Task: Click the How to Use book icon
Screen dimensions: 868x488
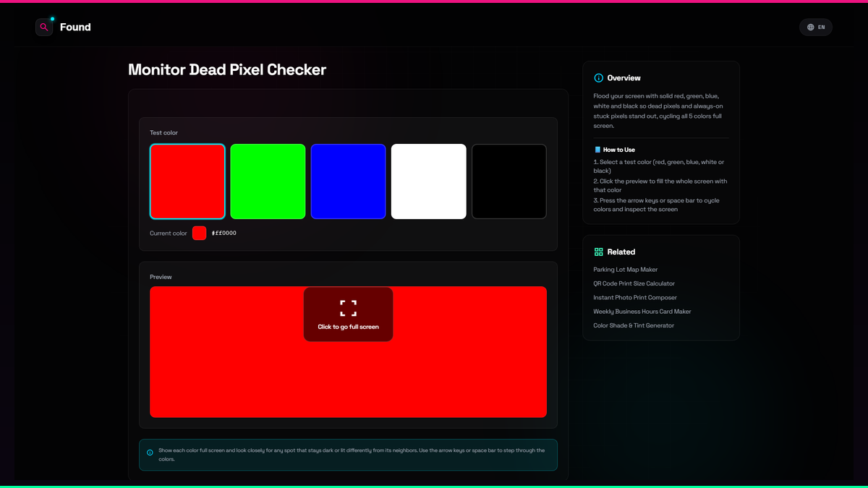Action: (597, 150)
